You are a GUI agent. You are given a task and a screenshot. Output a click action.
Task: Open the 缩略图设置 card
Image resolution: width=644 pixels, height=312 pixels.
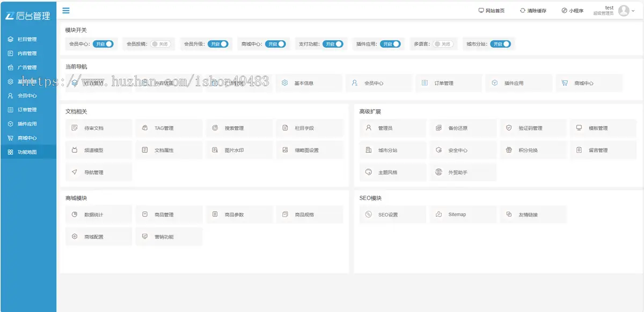[x=310, y=150]
